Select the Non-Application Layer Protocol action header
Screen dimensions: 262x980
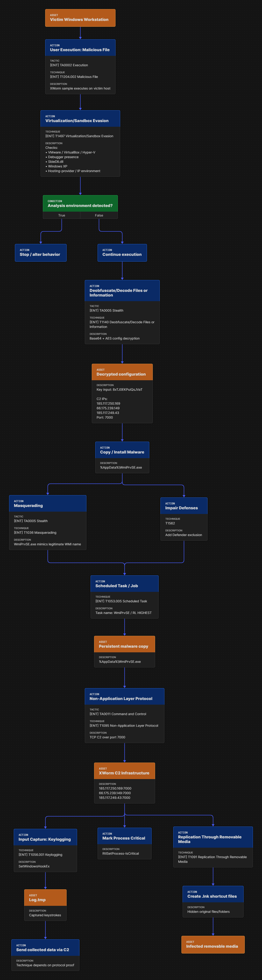click(x=125, y=697)
